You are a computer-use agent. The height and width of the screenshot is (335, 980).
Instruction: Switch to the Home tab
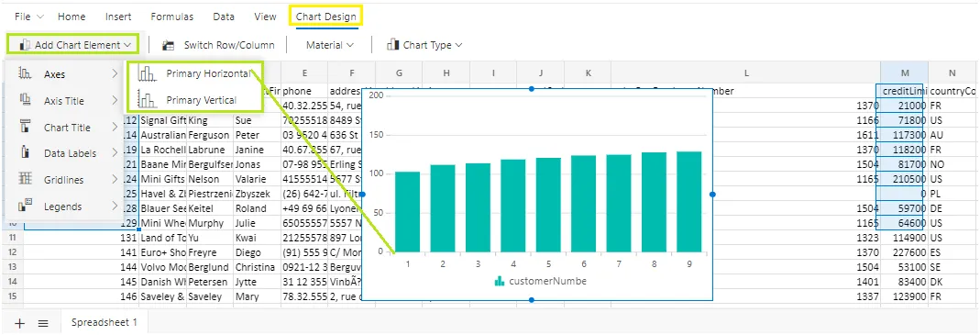(x=72, y=17)
